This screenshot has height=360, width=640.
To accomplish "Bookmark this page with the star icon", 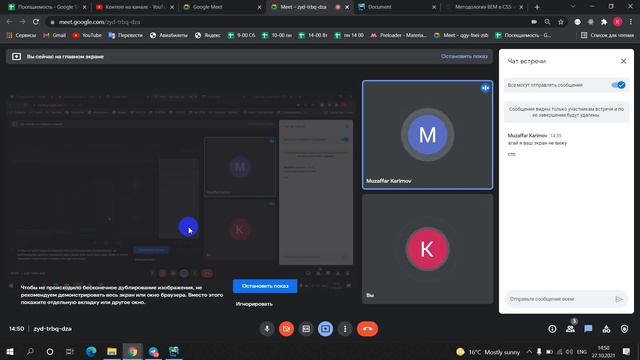I will [561, 22].
